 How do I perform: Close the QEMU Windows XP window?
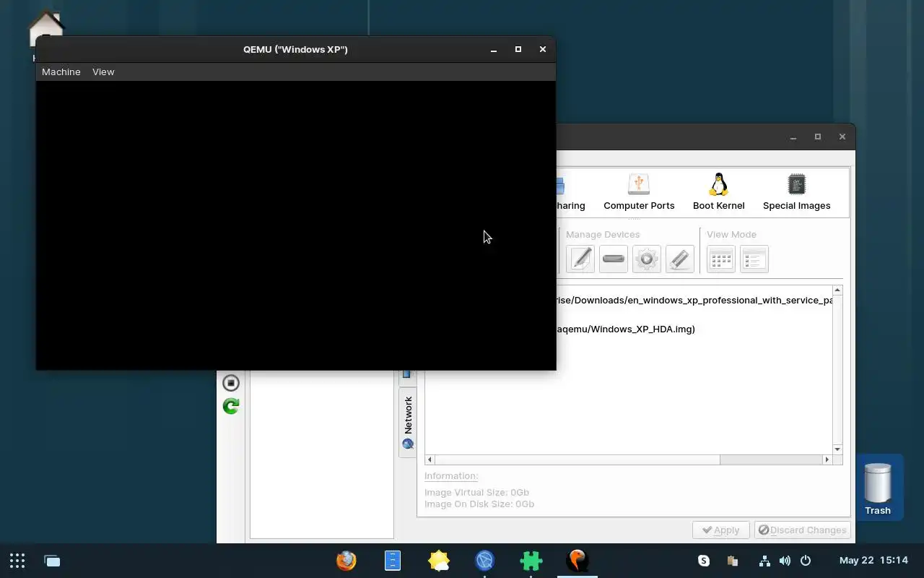coord(543,49)
